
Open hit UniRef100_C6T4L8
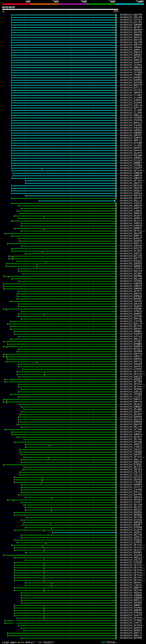coord(131,20)
